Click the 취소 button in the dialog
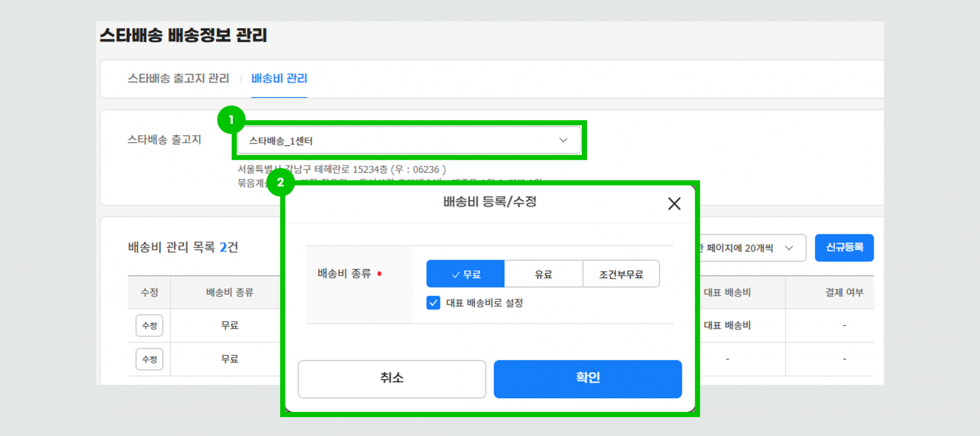This screenshot has height=436, width=980. point(392,379)
